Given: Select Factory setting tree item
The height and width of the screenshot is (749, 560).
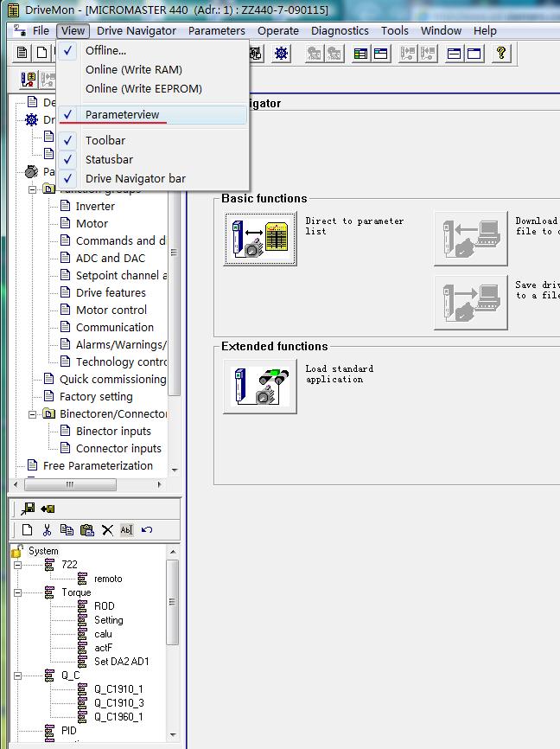Looking at the screenshot, I should 96,396.
